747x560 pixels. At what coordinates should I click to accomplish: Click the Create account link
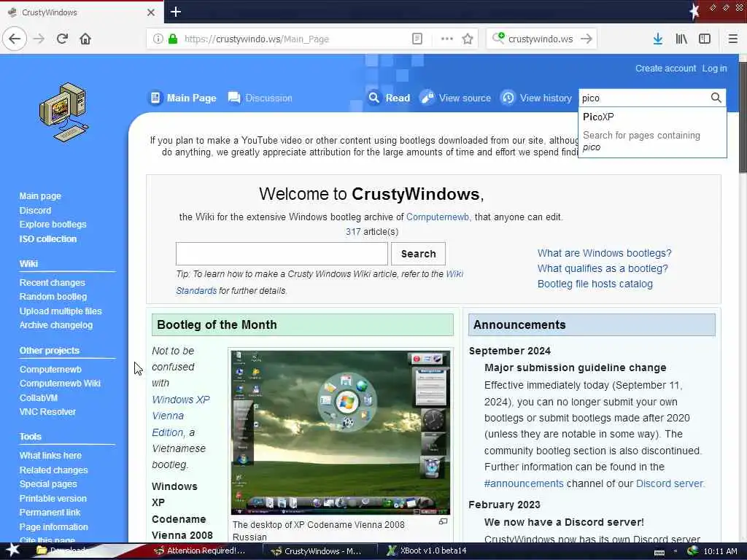(665, 68)
